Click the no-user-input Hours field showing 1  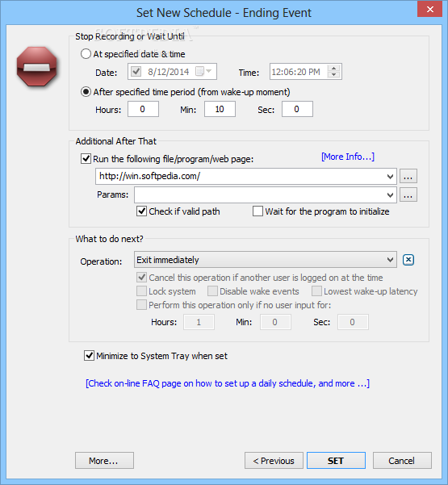pos(199,322)
